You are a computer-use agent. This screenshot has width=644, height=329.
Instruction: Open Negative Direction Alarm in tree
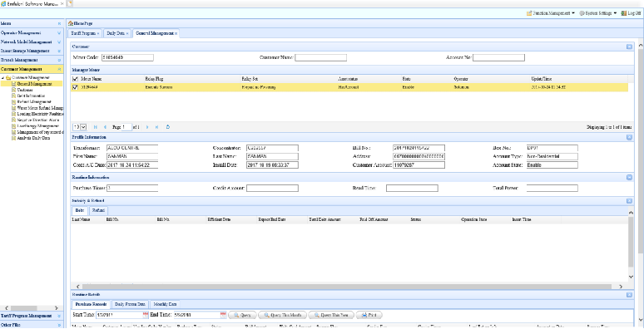pos(38,120)
